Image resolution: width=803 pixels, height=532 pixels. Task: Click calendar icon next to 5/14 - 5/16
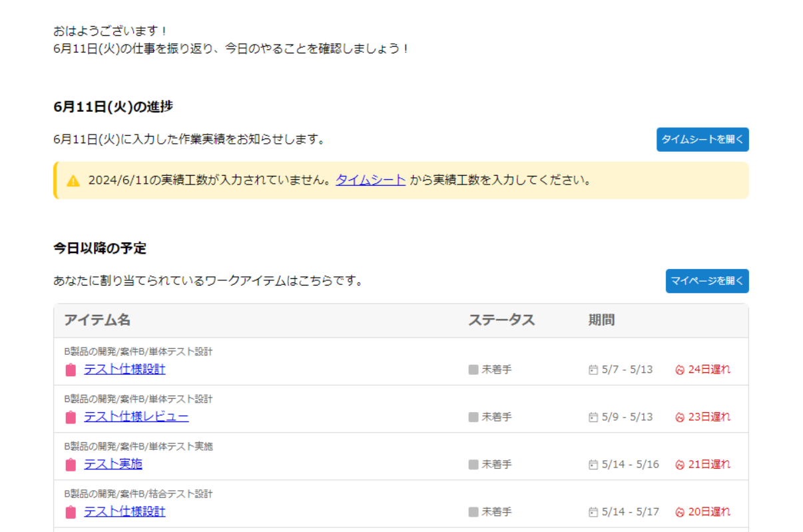coord(593,465)
